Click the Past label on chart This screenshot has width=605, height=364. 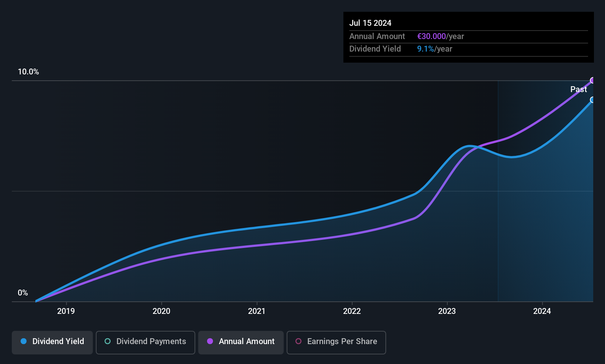[x=578, y=90]
